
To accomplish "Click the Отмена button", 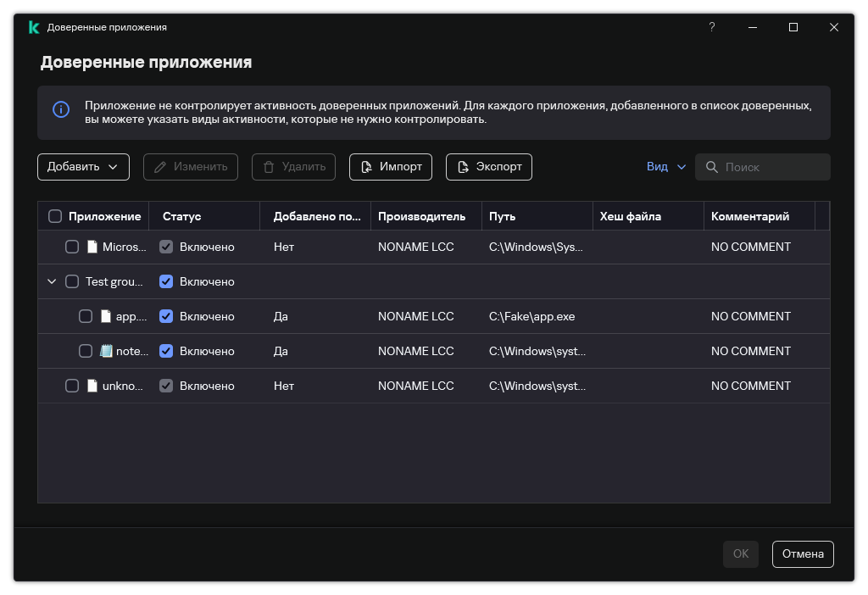I will (x=803, y=554).
